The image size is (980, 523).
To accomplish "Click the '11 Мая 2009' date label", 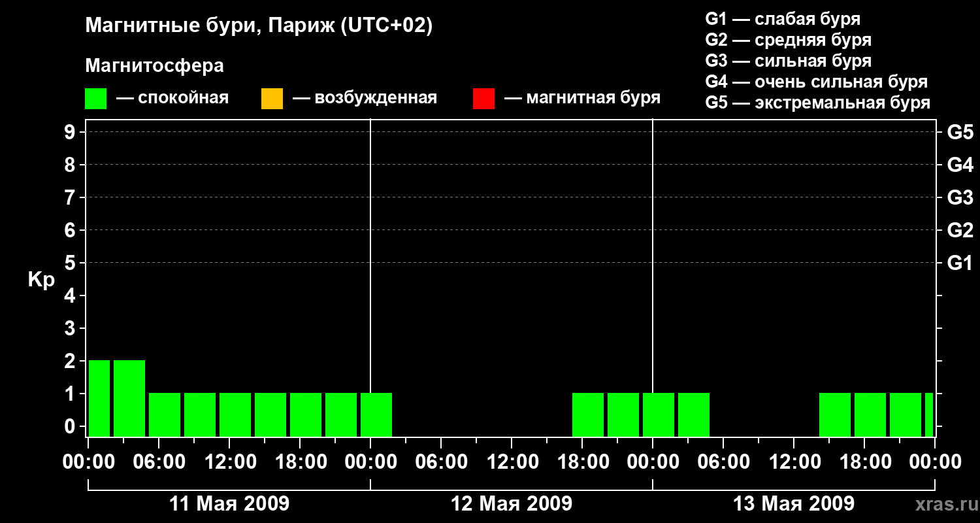I will (229, 504).
